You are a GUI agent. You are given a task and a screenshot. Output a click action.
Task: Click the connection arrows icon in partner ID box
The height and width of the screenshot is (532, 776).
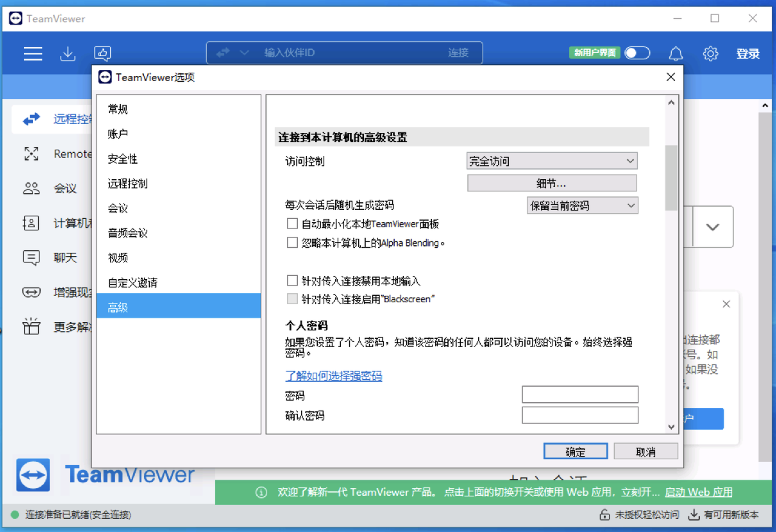click(223, 53)
